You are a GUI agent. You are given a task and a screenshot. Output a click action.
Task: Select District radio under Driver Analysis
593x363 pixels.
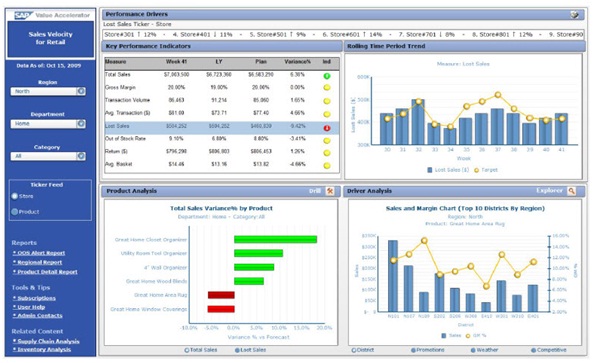coord(354,350)
